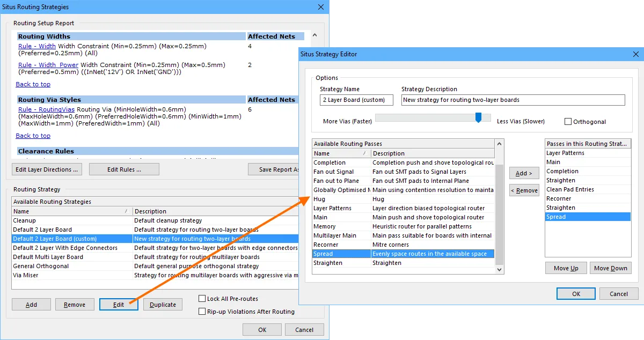Open the Rule - RoutingVias link
The image size is (644, 340).
point(47,109)
